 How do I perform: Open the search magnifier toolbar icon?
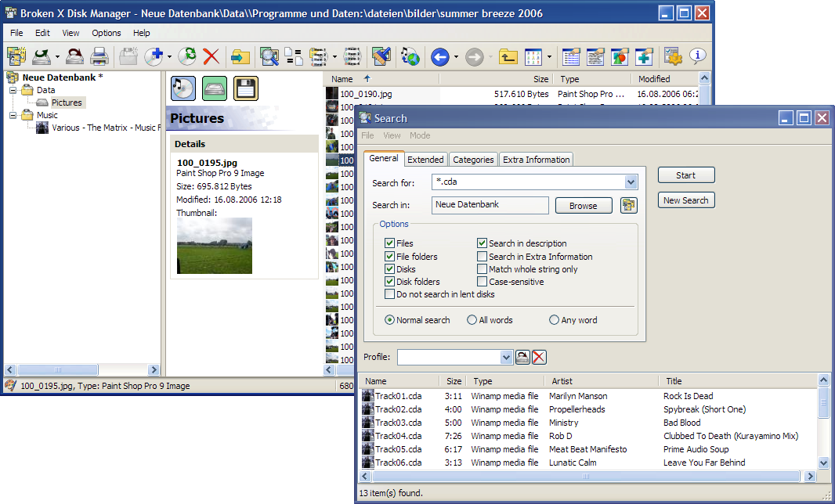pos(269,56)
